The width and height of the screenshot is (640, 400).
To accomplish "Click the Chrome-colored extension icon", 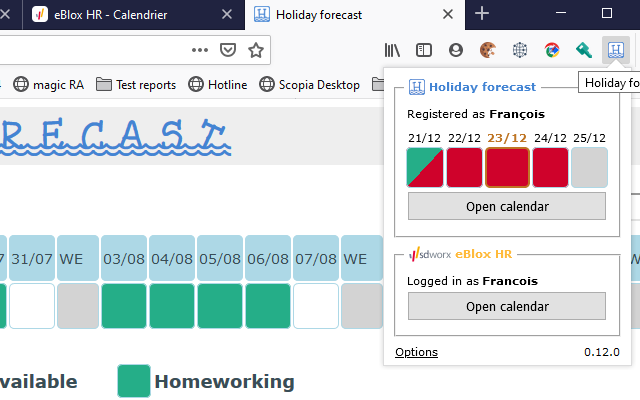I will [552, 50].
